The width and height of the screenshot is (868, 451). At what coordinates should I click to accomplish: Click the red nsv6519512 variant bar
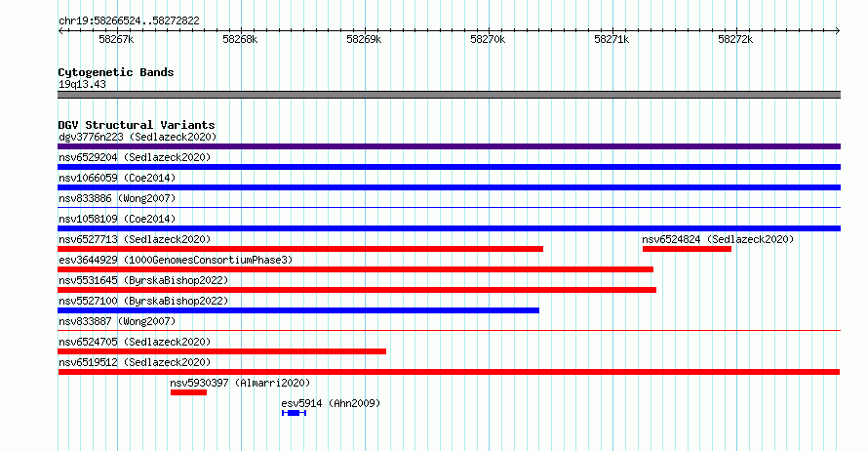(449, 372)
